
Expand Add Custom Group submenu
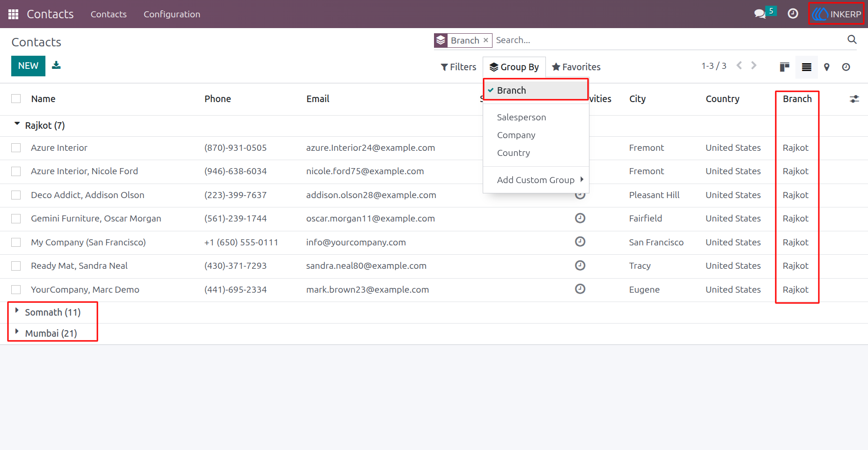pyautogui.click(x=536, y=180)
